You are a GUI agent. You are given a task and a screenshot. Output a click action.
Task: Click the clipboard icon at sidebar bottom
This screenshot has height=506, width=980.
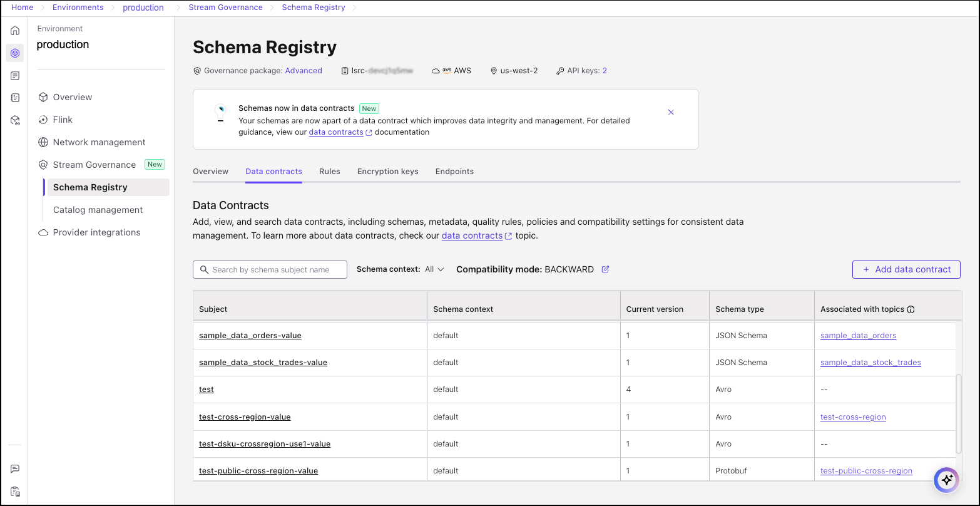[15, 492]
